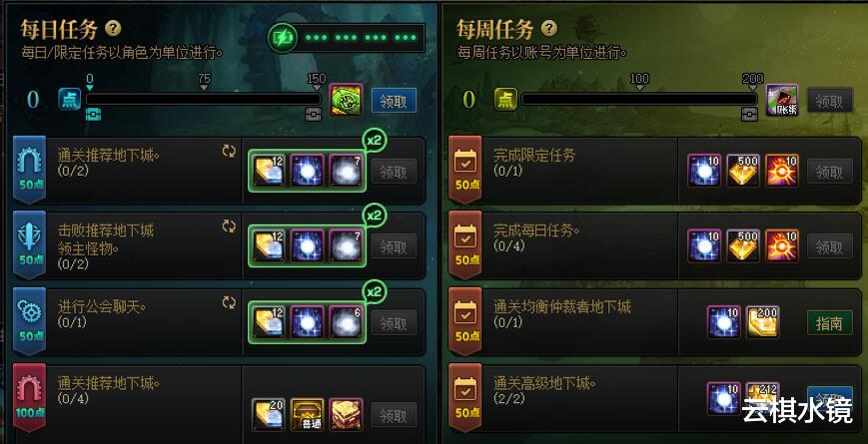Click the 100-point marker on weekly progress
868x444 pixels.
[639, 82]
